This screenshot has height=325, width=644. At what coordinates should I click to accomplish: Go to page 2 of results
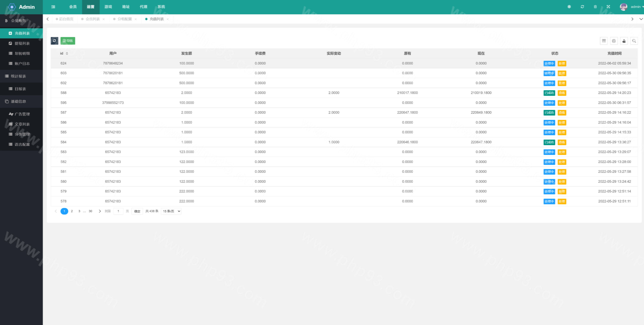pos(72,211)
